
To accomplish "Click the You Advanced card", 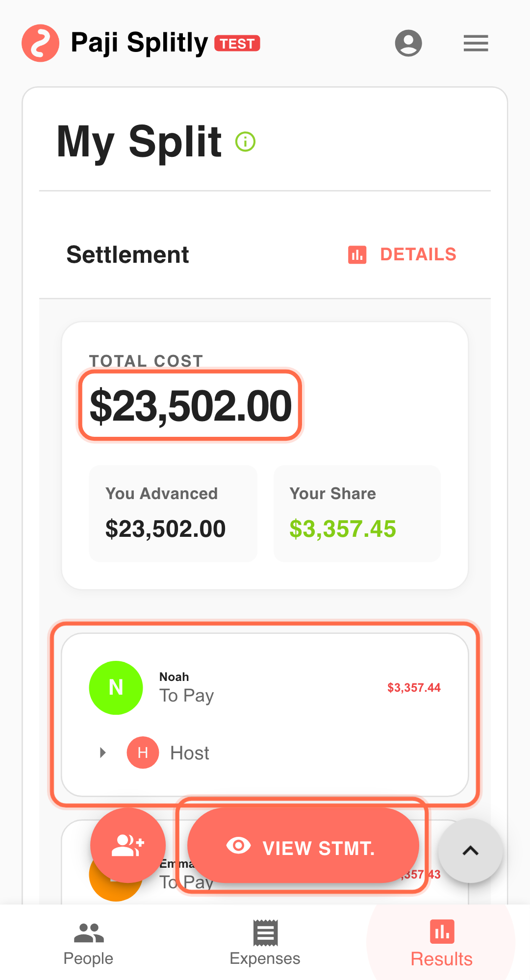I will [x=173, y=513].
